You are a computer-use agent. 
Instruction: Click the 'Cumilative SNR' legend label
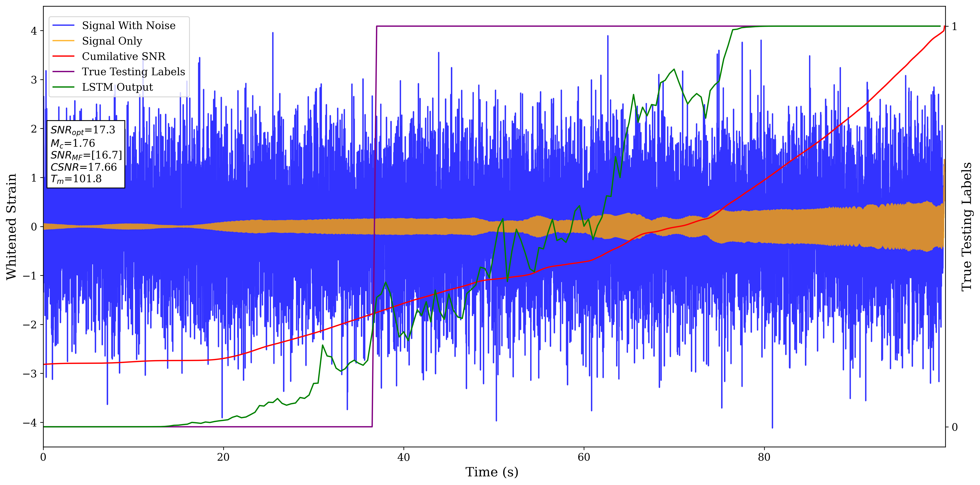point(124,56)
